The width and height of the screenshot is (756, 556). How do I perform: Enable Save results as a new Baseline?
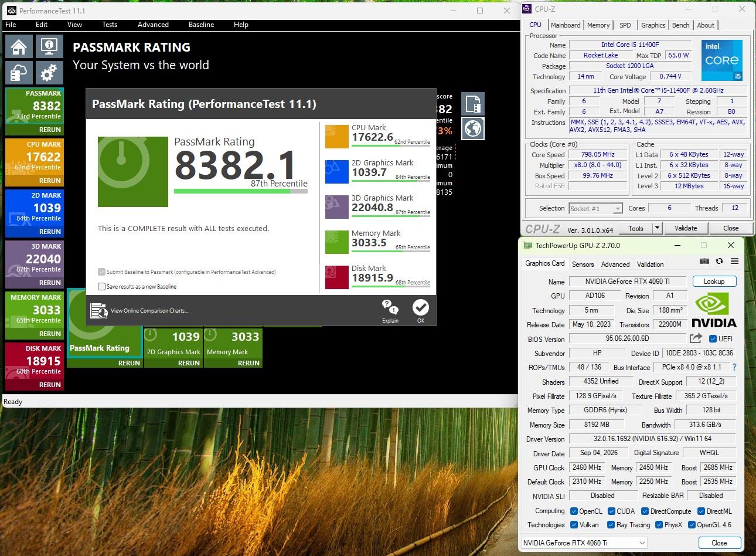tap(102, 287)
